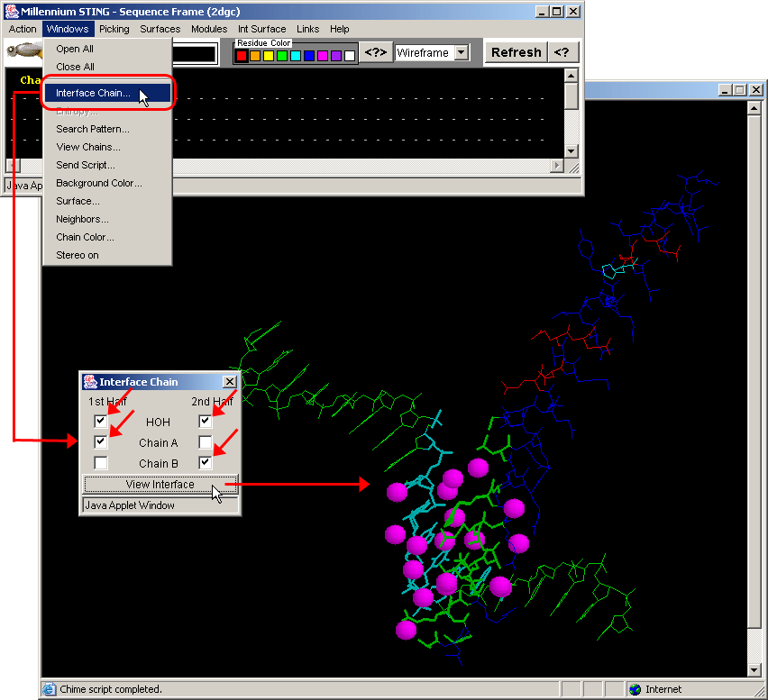Maximize the background viewer window

click(740, 89)
